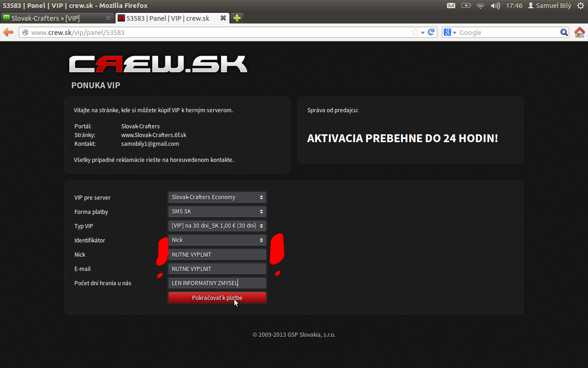Expand the Identifikátor Nick dropdown
This screenshot has width=588, height=368.
pos(217,240)
